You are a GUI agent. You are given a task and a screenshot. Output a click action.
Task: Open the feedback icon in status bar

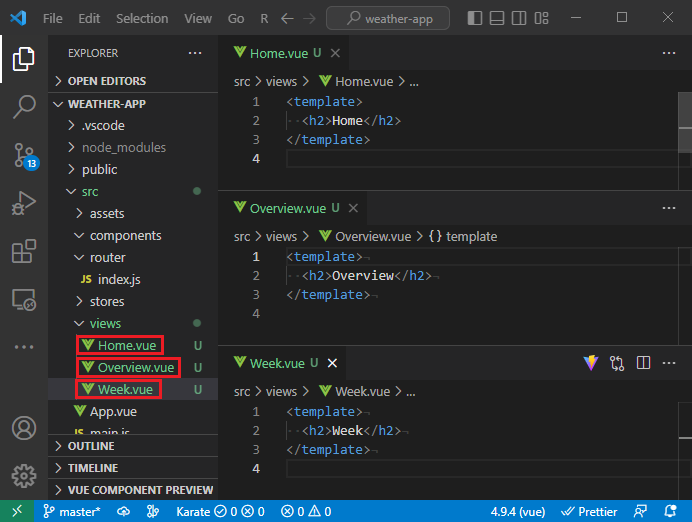[x=640, y=511]
